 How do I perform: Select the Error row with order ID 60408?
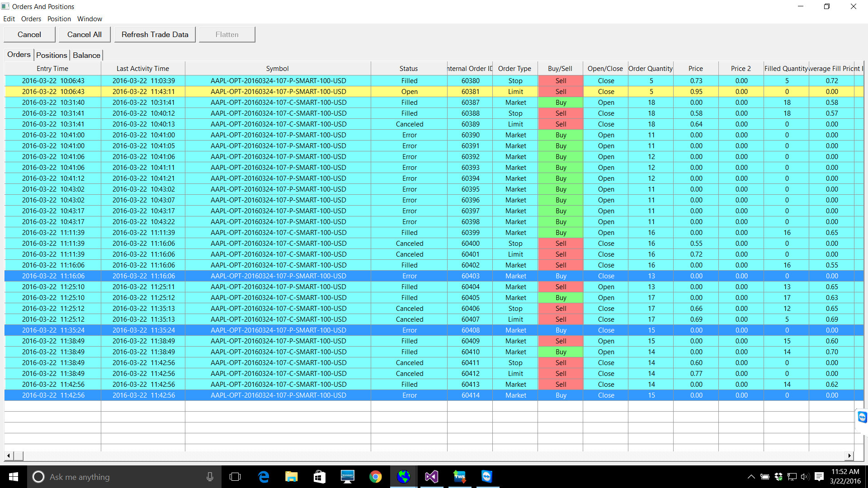[434, 330]
